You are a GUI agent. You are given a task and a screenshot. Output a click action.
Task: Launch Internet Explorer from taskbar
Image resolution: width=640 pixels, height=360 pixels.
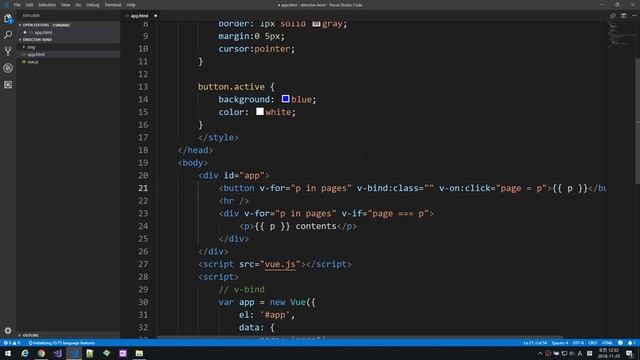(25, 353)
